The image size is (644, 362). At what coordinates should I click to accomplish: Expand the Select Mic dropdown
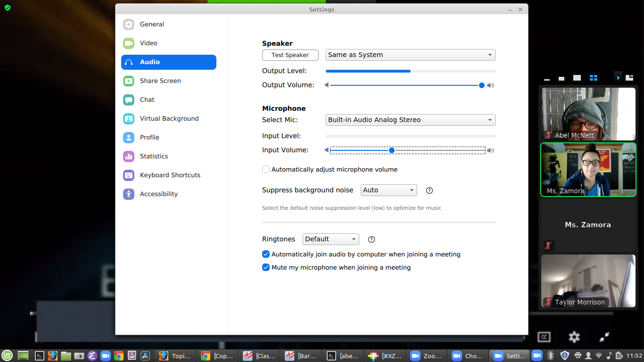coord(410,120)
